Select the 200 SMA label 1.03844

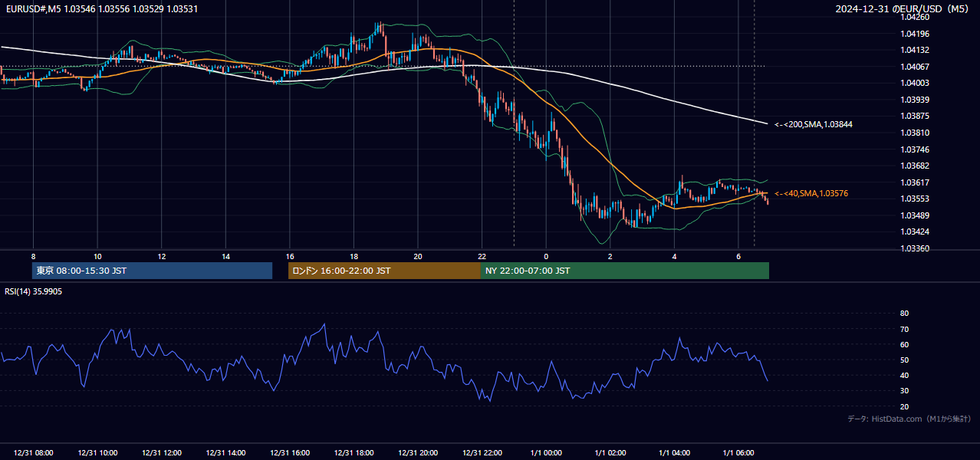tap(814, 124)
